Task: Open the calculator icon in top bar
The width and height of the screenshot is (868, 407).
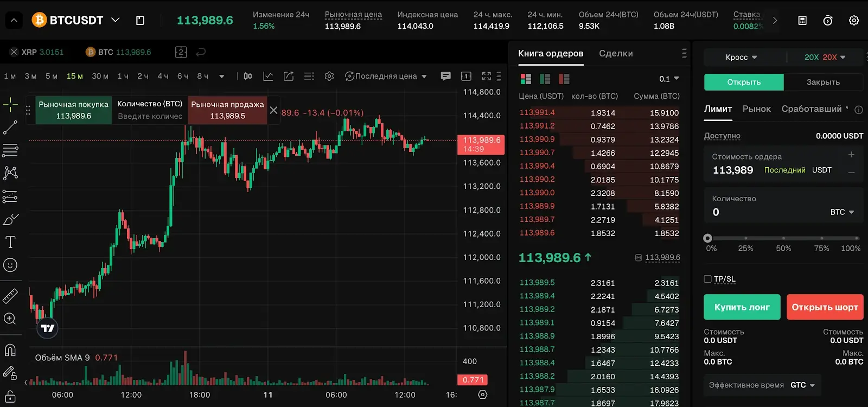Action: [x=802, y=21]
